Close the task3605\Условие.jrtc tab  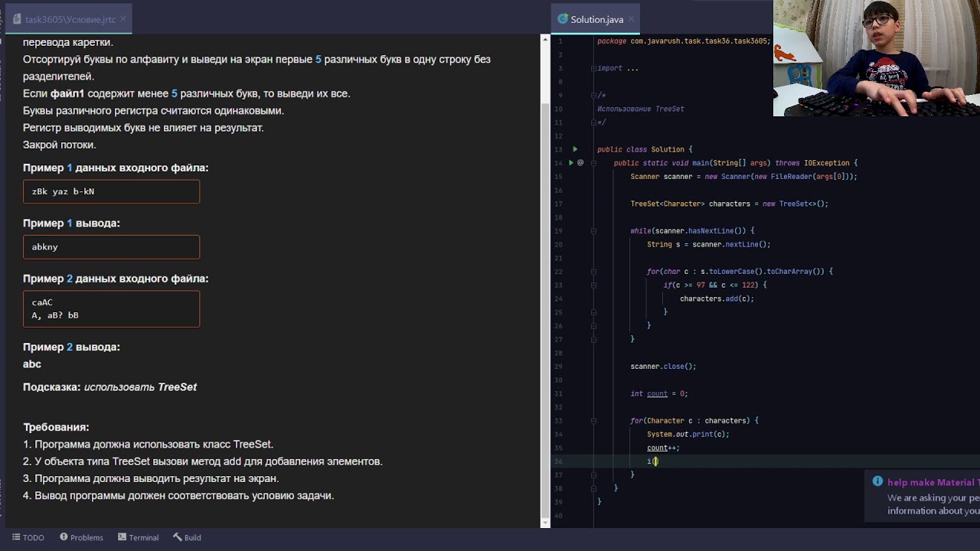coord(124,19)
